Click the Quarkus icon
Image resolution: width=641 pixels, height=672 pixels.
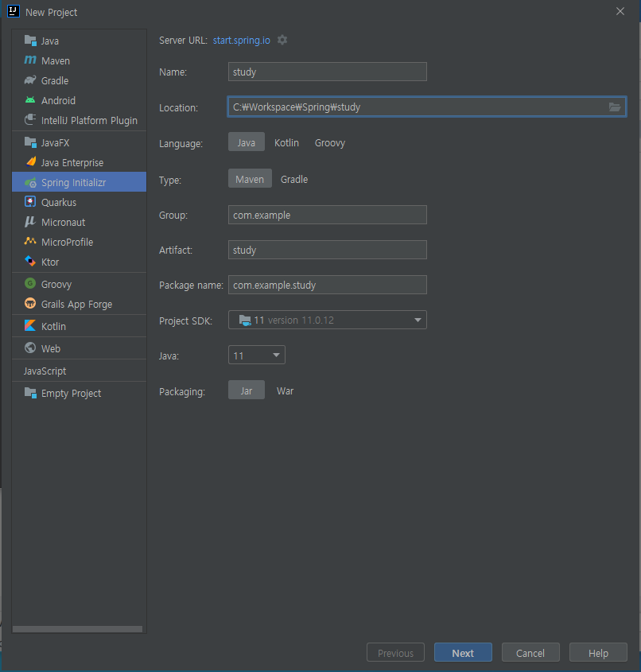tap(30, 201)
